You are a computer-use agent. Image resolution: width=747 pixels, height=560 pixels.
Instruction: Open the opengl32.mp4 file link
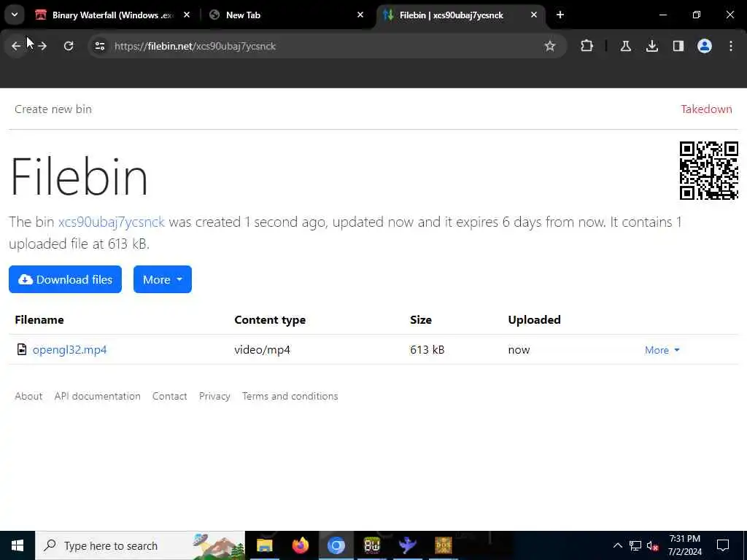(69, 350)
